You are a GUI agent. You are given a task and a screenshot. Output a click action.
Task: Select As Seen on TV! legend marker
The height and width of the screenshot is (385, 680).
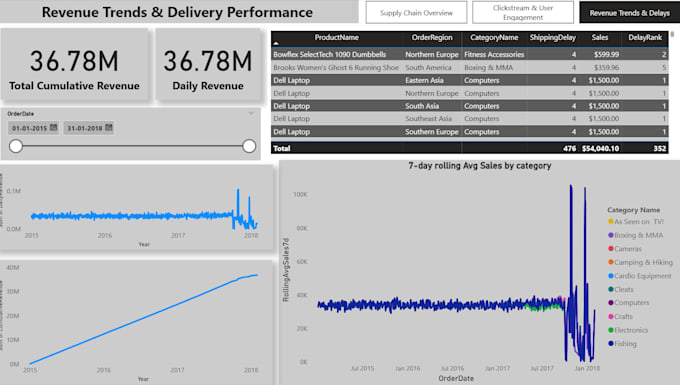611,222
